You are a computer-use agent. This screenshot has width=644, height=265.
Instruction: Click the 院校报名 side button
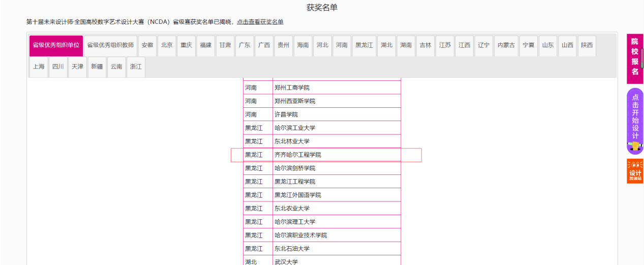634,56
